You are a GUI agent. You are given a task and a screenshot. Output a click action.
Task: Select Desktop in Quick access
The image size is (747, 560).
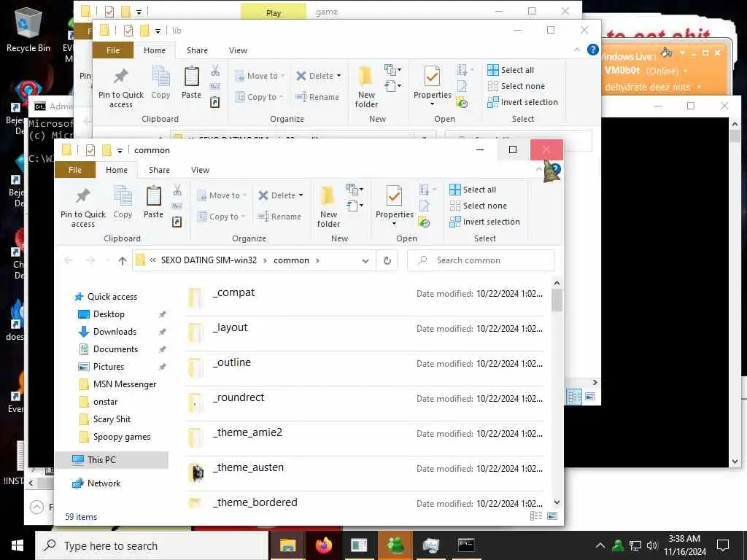109,314
